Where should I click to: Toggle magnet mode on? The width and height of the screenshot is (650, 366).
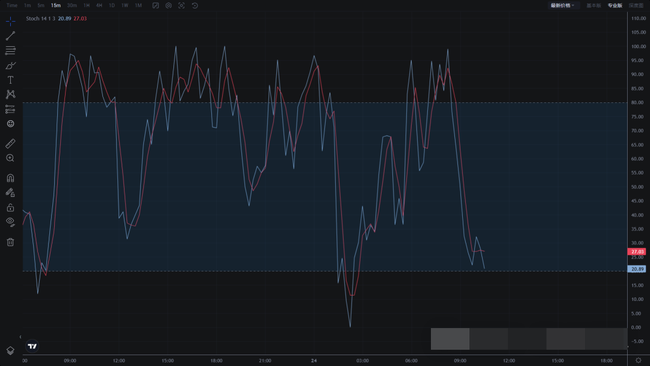point(10,178)
